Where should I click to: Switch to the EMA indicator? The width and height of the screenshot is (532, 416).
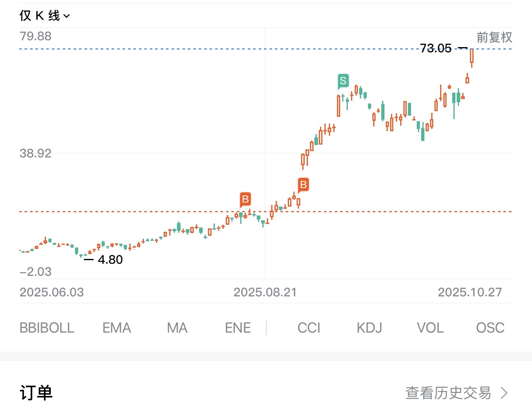point(116,328)
